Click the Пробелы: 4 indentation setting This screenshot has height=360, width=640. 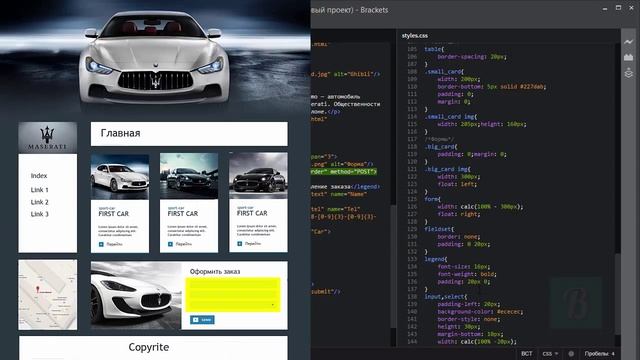[600, 353]
